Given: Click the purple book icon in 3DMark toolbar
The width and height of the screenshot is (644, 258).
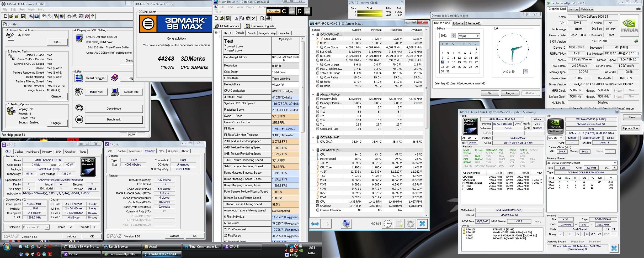Looking at the screenshot, I should (87, 16).
